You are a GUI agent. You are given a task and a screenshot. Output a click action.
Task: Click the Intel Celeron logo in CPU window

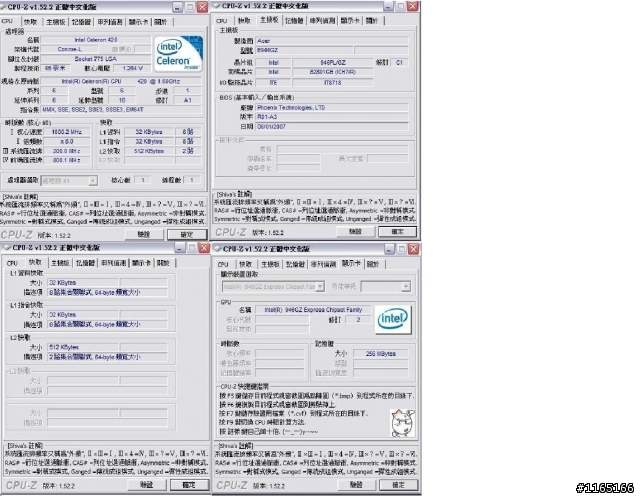(x=178, y=54)
